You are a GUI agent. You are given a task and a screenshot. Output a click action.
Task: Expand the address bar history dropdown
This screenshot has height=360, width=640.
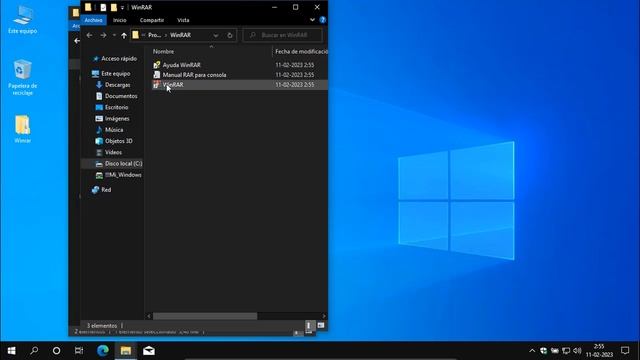point(216,36)
